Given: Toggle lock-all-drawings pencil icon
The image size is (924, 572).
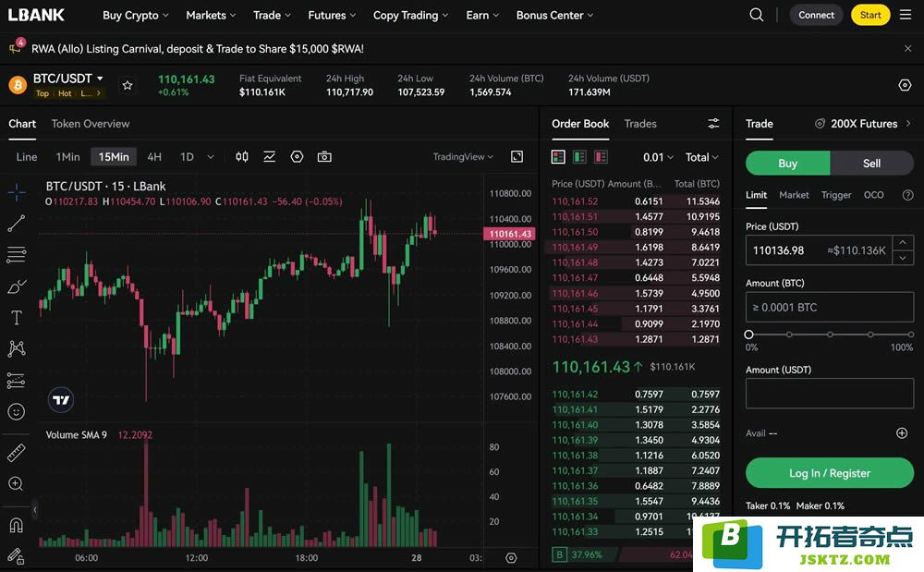Looking at the screenshot, I should pyautogui.click(x=17, y=555).
